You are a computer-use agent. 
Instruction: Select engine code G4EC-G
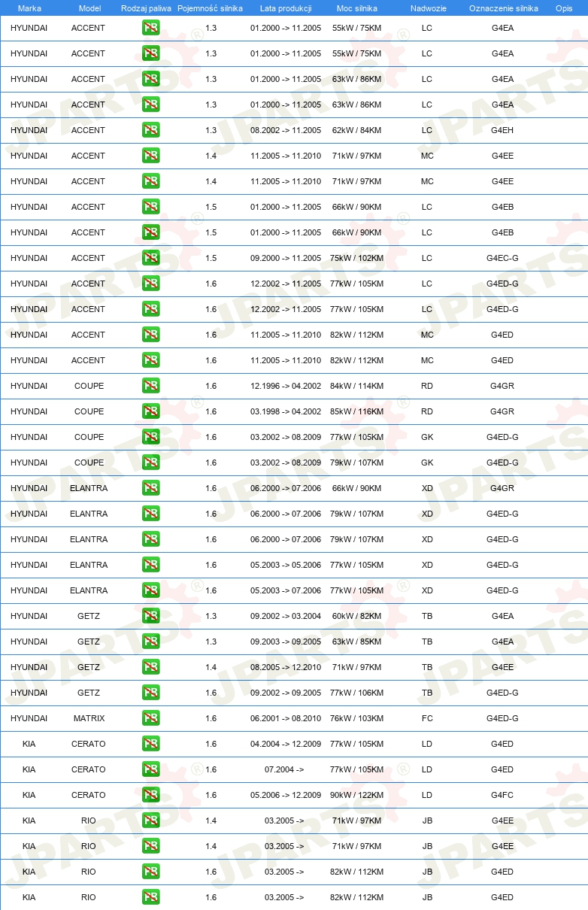pyautogui.click(x=502, y=258)
